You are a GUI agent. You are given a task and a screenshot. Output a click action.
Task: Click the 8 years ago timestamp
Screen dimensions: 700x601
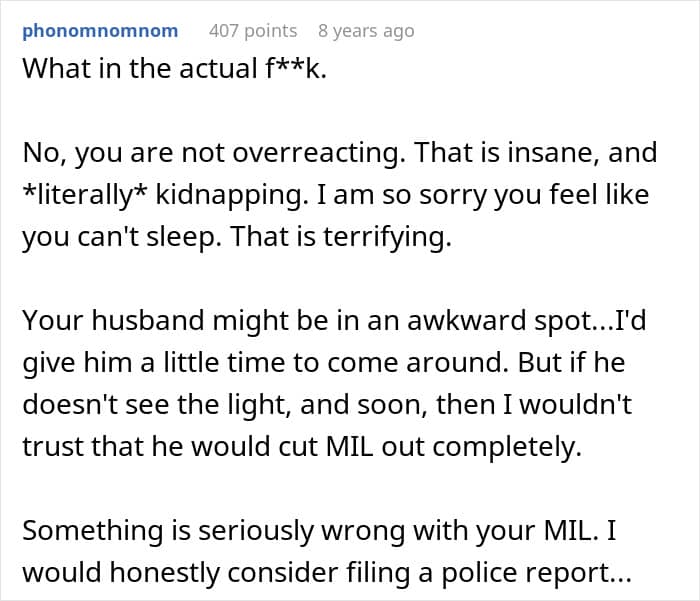click(366, 31)
